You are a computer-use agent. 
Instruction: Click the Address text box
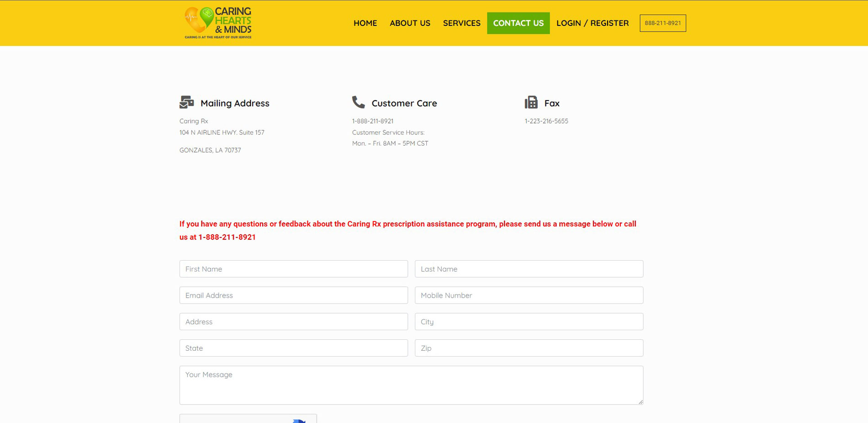click(293, 322)
